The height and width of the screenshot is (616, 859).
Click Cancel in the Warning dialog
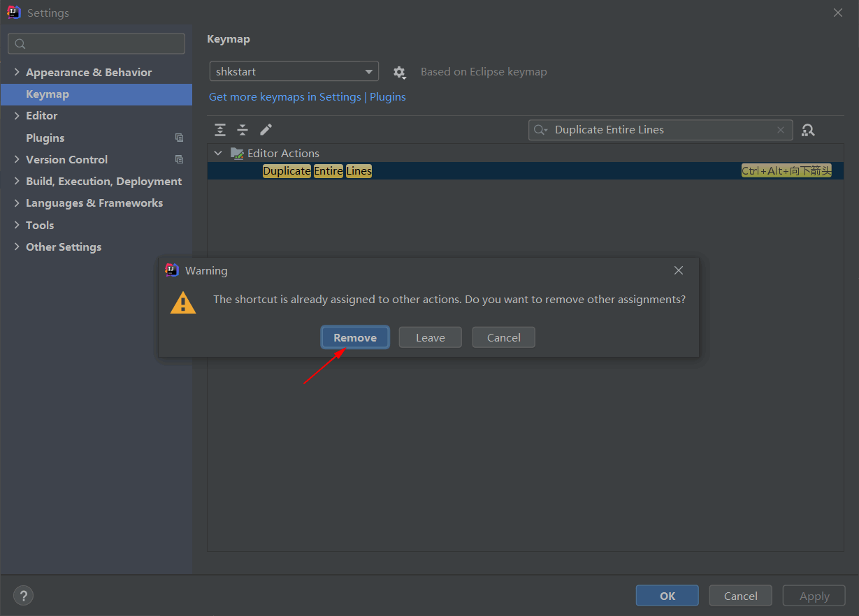(x=504, y=337)
